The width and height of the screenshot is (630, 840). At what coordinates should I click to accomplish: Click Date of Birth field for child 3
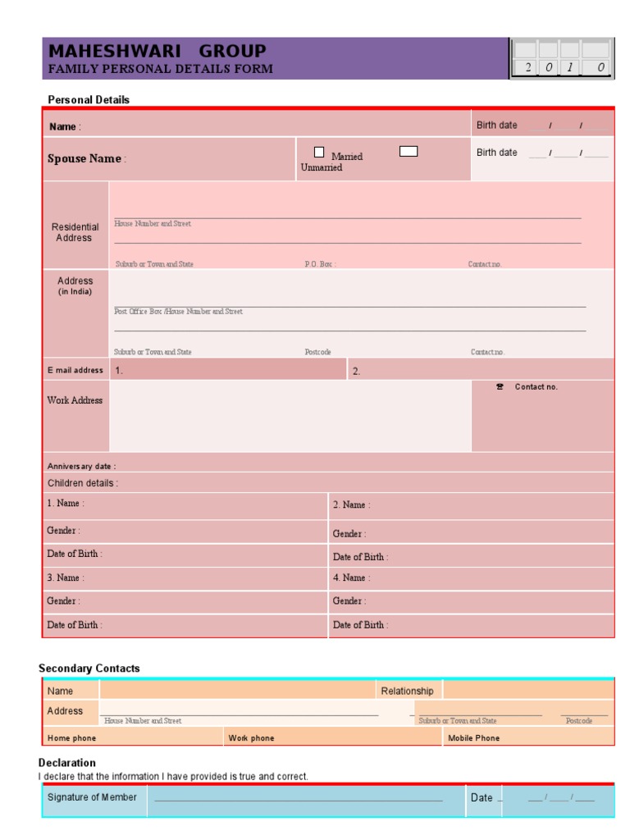pyautogui.click(x=185, y=626)
